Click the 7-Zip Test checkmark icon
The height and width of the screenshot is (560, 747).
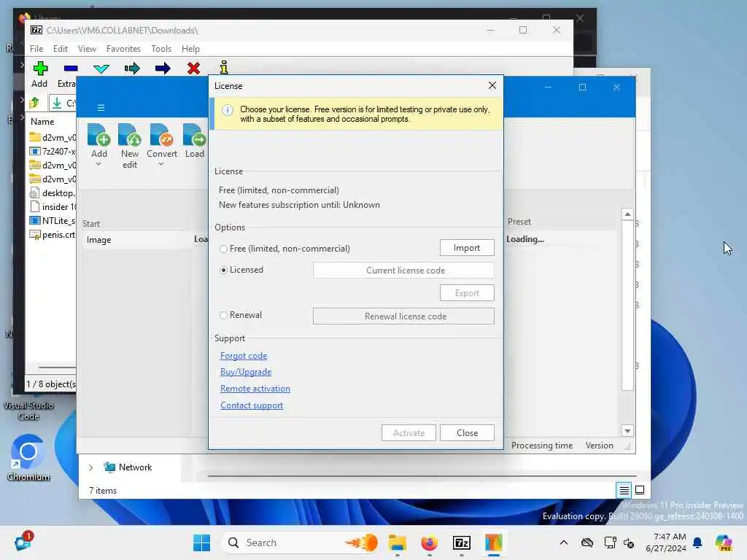[101, 69]
